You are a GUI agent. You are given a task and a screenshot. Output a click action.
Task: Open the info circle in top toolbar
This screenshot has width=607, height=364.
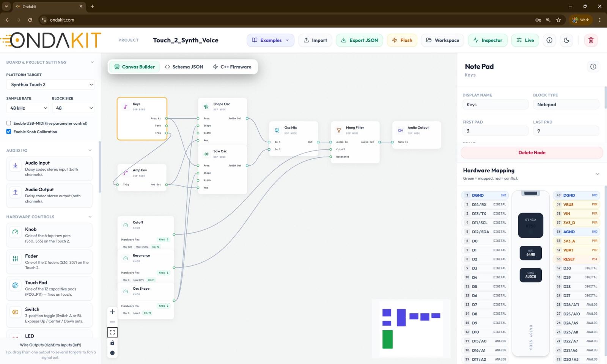549,40
